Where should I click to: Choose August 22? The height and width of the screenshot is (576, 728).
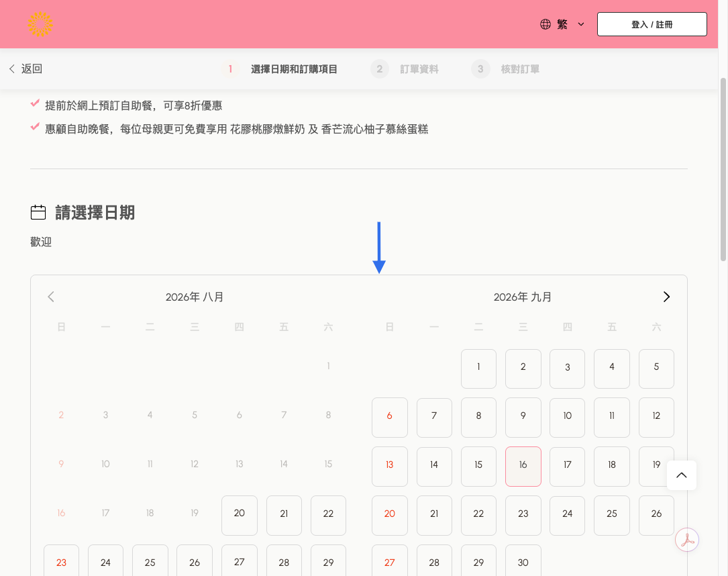tap(328, 516)
